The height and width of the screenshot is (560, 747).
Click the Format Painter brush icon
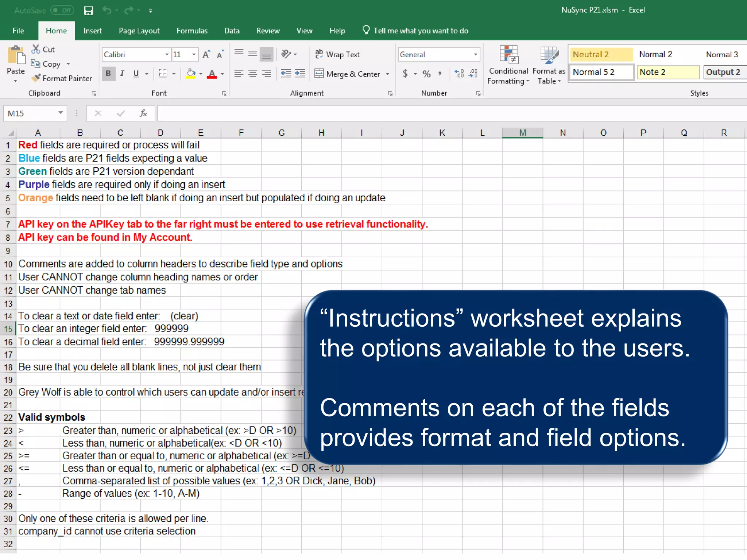click(36, 78)
